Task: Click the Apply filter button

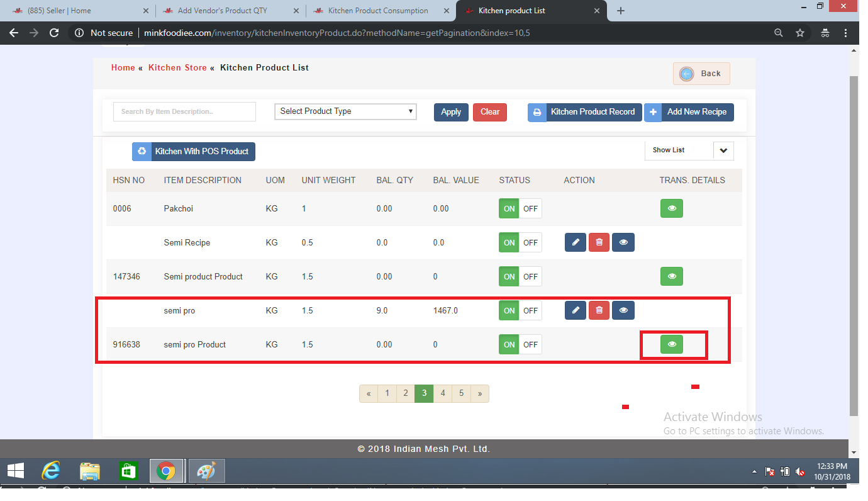Action: coord(451,112)
